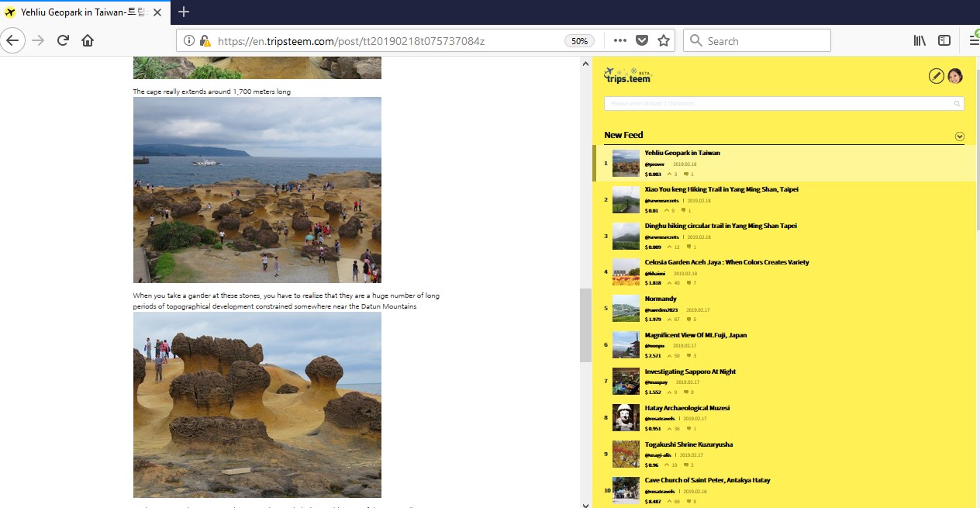Upvote arrow on Celosia Garden post
Viewport: 980px width, 508px height.
[668, 282]
